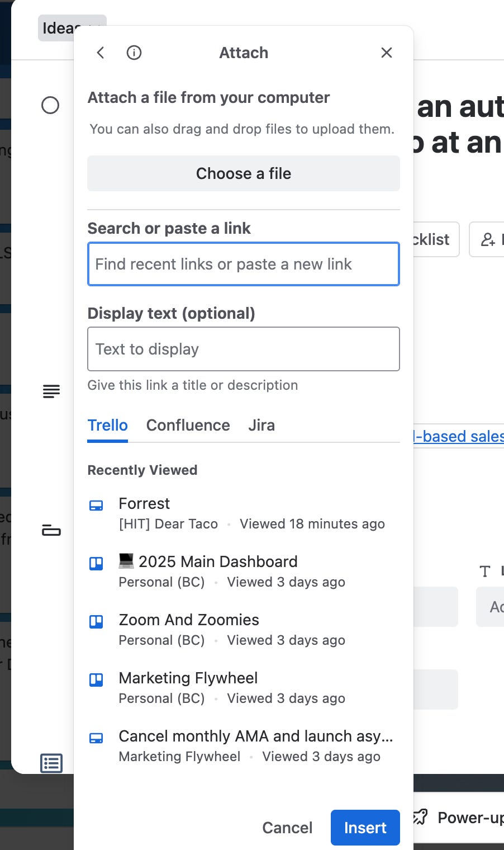Switch to the Confluence tab
This screenshot has width=504, height=850.
tap(188, 426)
